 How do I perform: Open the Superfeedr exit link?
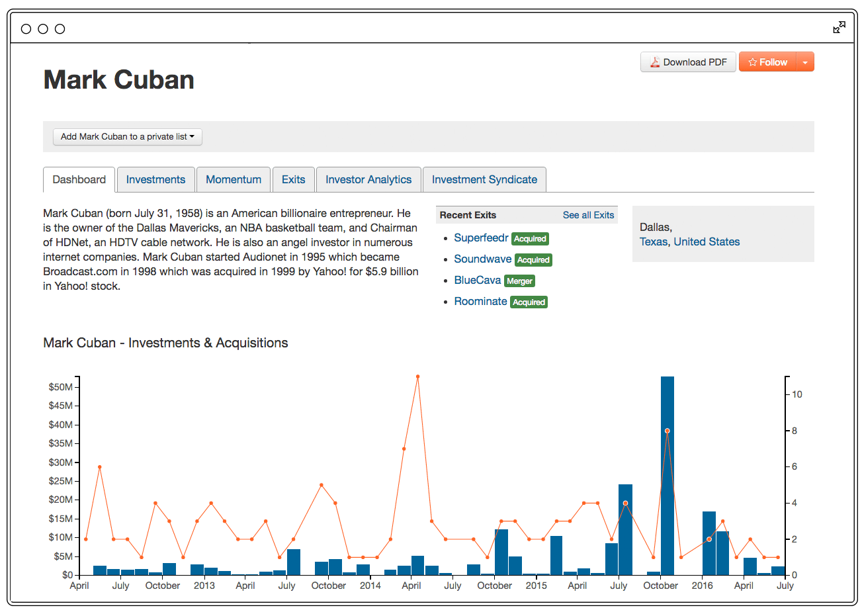tap(481, 238)
